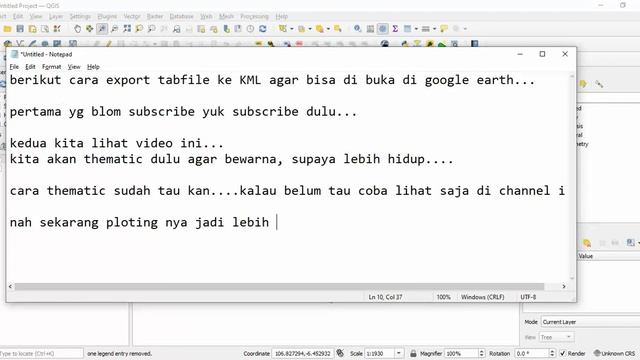Save the QGIS project via floppy icon
The width and height of the screenshot is (640, 360).
[20, 29]
